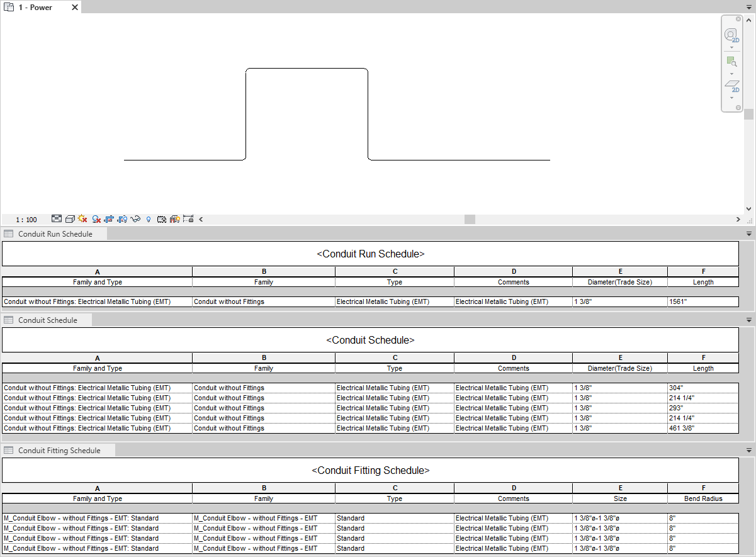Open the 2D SteeringWheel on the navigation bar

coord(731,35)
